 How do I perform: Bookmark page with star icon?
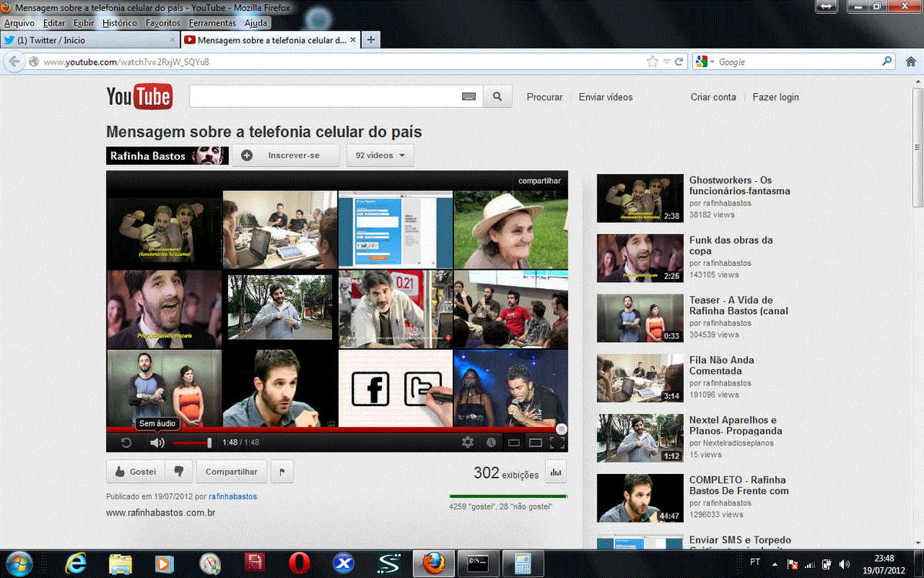[652, 62]
